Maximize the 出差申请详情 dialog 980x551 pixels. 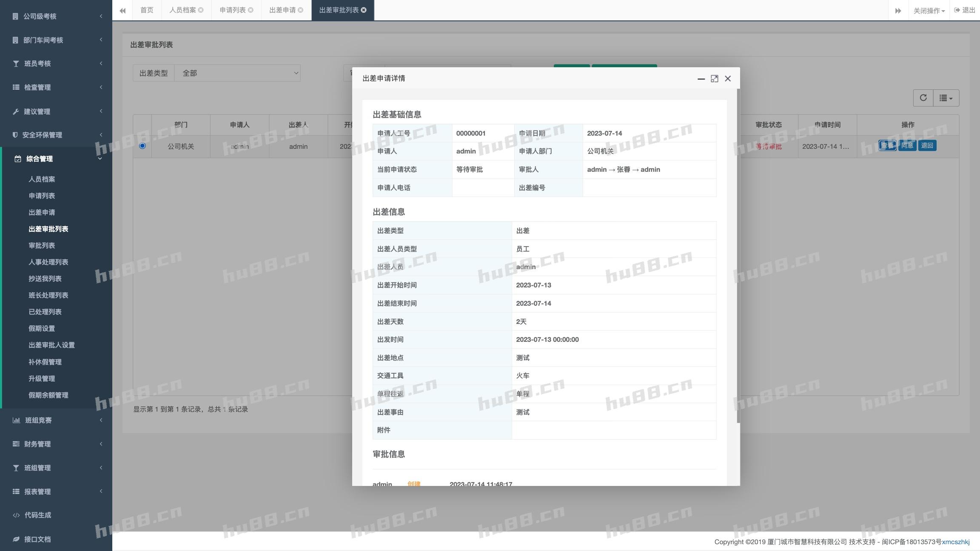pos(714,79)
